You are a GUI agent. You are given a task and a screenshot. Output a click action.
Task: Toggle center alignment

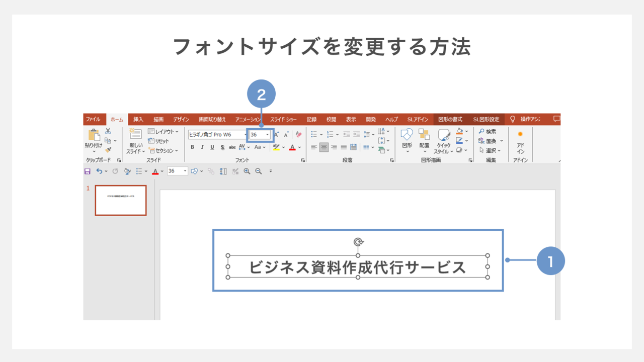[x=324, y=147]
